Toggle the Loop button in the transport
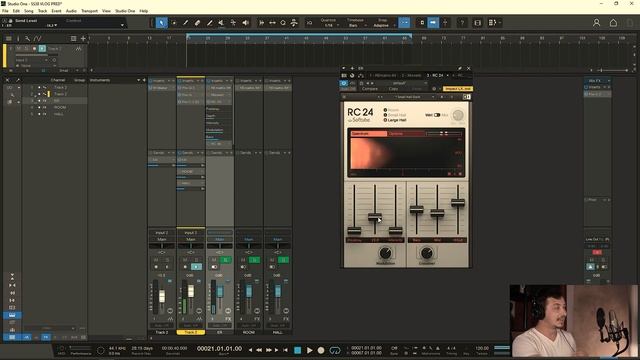This screenshot has width=640, height=360. (x=335, y=350)
